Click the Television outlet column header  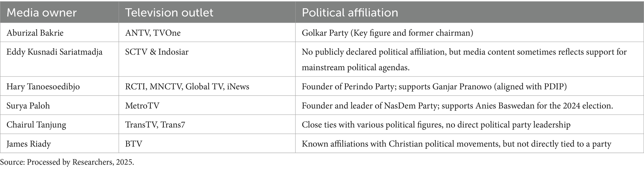(x=169, y=12)
